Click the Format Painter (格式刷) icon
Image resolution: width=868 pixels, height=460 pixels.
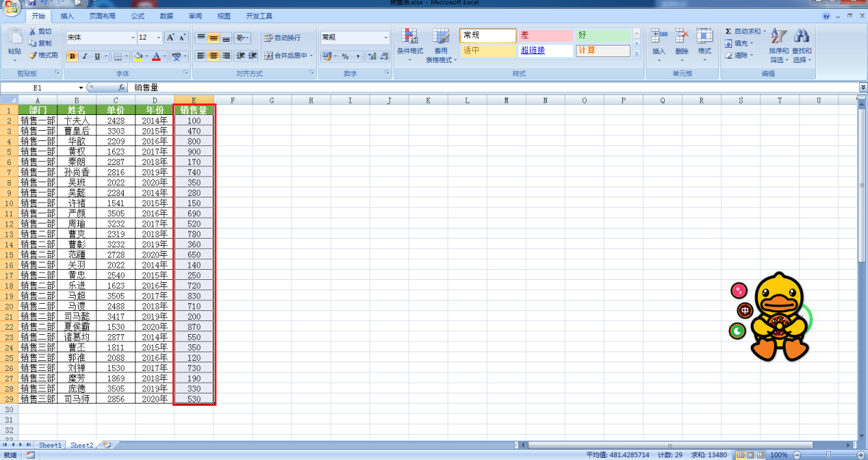click(x=33, y=55)
